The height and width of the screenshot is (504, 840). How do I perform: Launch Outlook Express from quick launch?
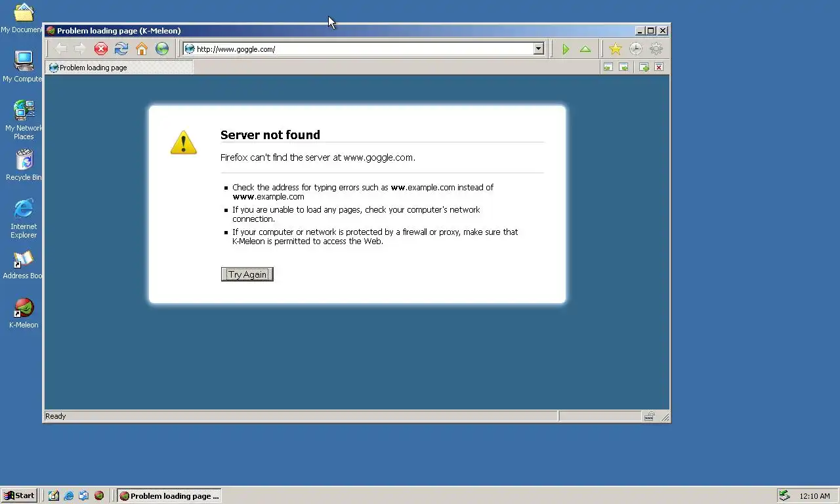83,495
